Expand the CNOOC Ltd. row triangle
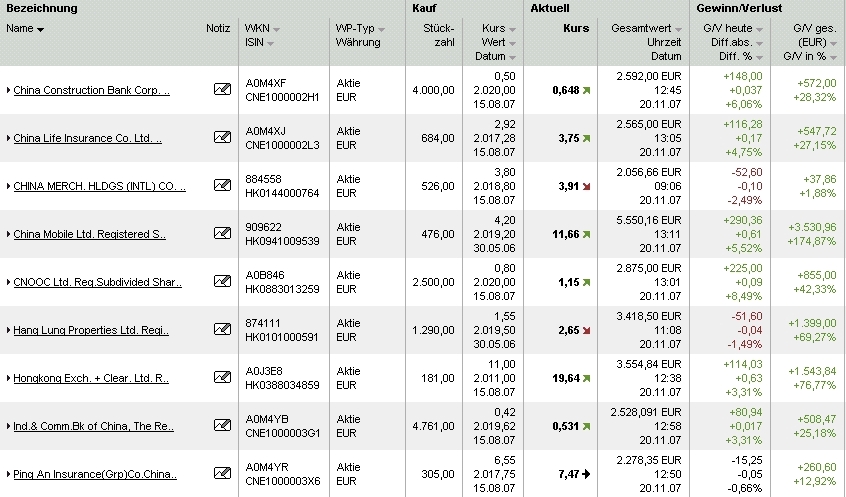The image size is (846, 497). coord(8,283)
